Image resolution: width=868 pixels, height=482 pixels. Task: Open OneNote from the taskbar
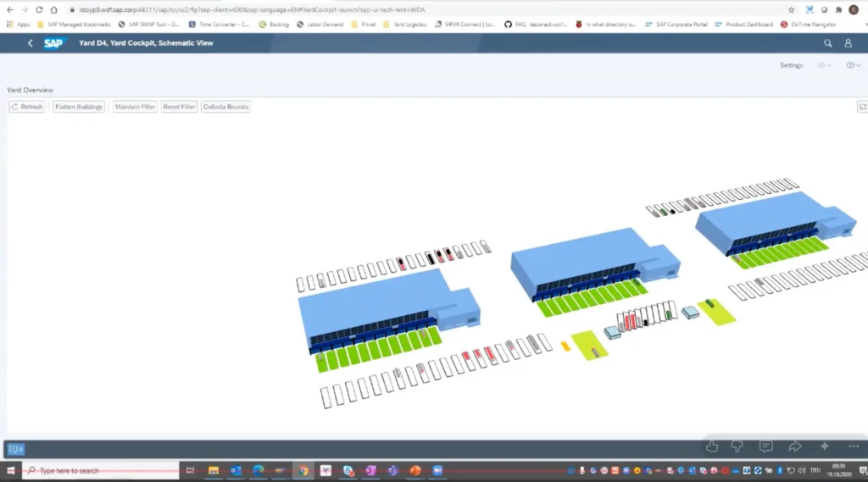point(370,471)
